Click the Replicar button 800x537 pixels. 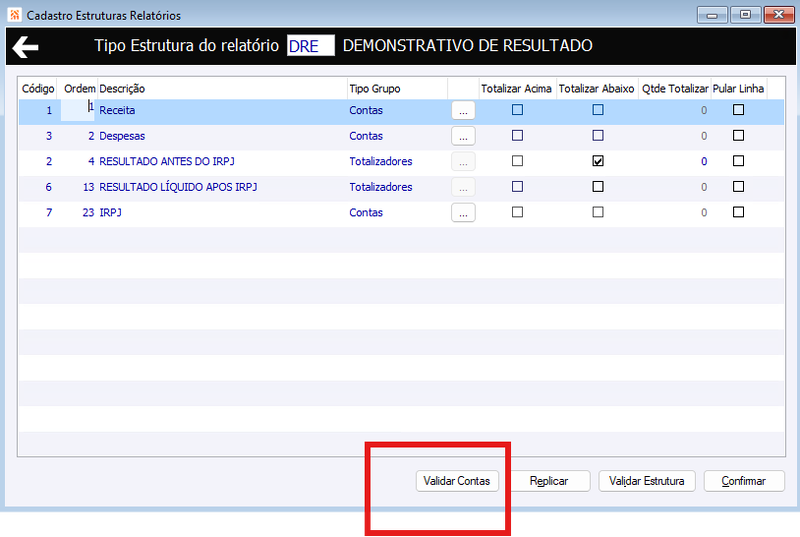pos(549,481)
